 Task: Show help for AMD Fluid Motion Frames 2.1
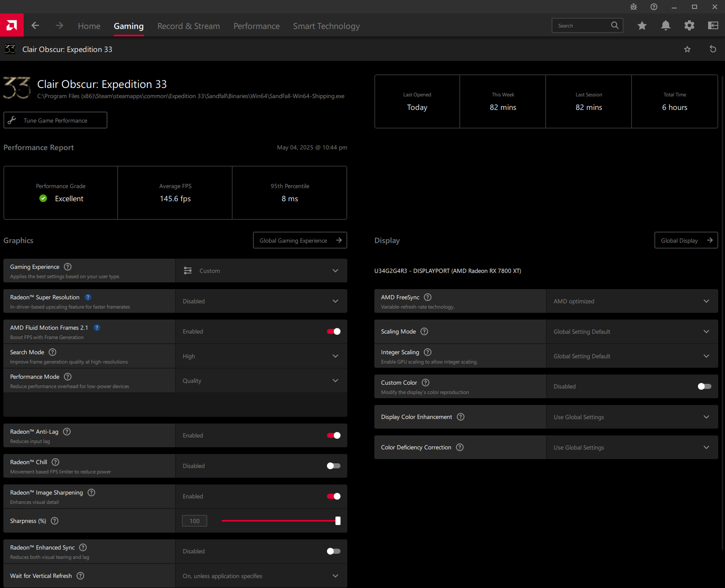point(97,328)
